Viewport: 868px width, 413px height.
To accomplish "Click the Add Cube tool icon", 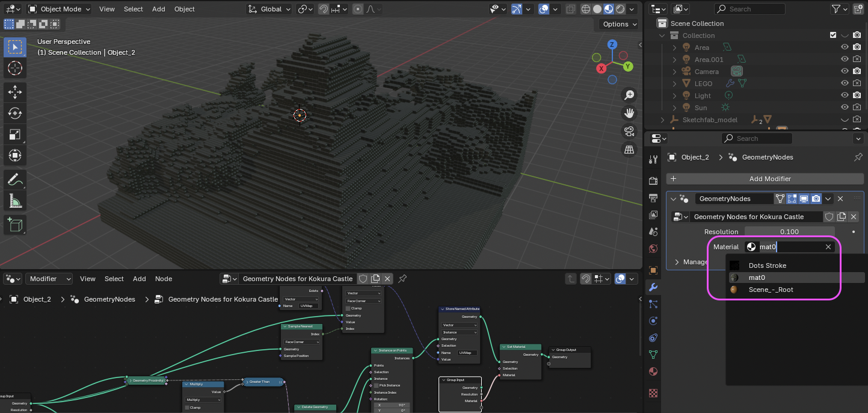I will coord(15,225).
